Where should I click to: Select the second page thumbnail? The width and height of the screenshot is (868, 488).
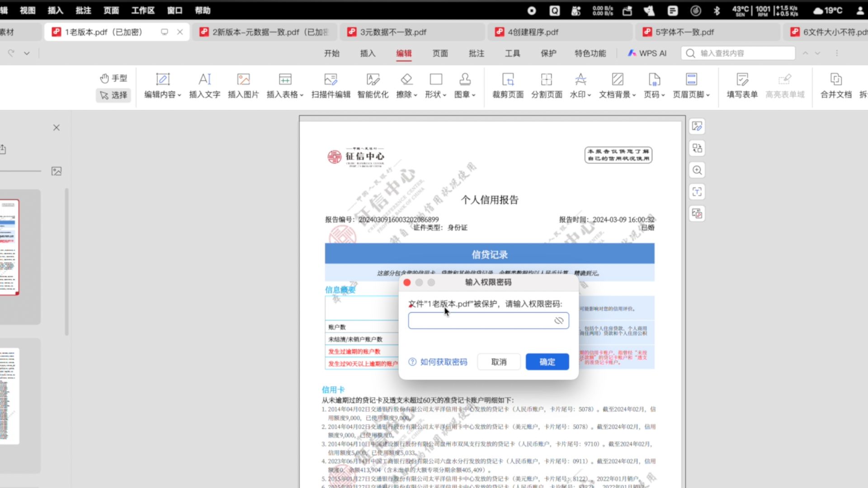9,396
